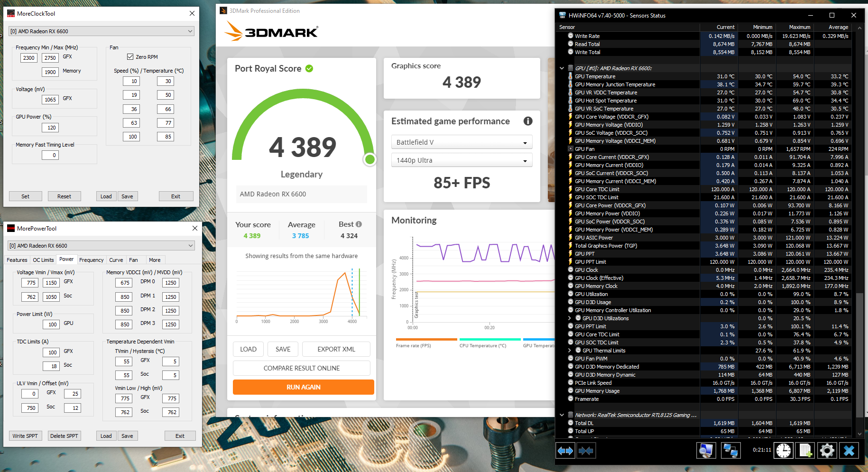
Task: Click Voltage GFX field showing 1065
Action: pyautogui.click(x=50, y=100)
